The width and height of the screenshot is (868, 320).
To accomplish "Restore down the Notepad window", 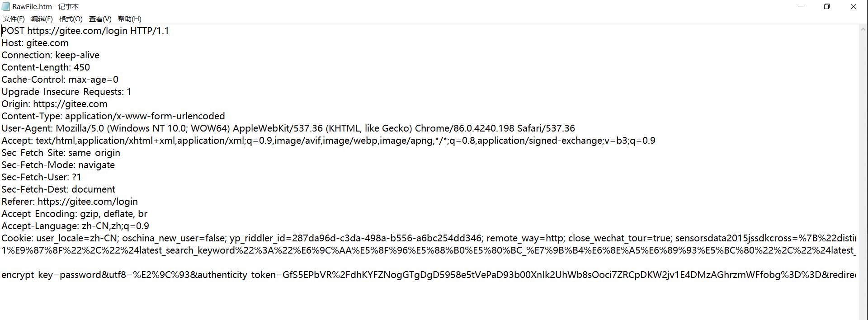I will 827,6.
